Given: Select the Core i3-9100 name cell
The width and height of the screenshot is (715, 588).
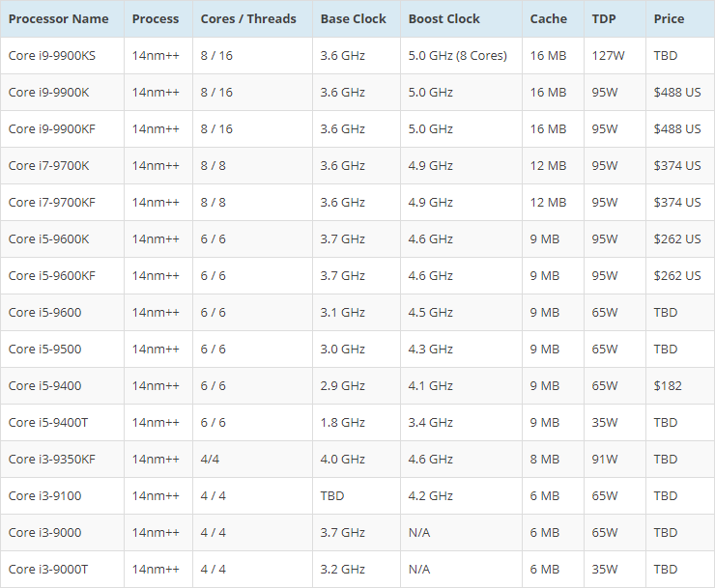Looking at the screenshot, I should point(62,496).
